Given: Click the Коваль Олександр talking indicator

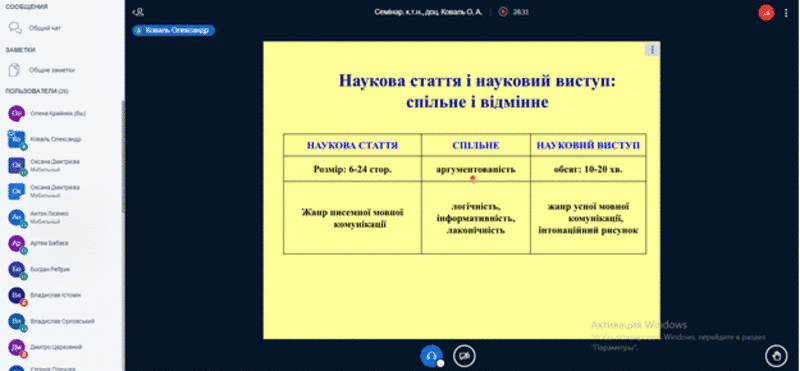Looking at the screenshot, I should pos(173,31).
